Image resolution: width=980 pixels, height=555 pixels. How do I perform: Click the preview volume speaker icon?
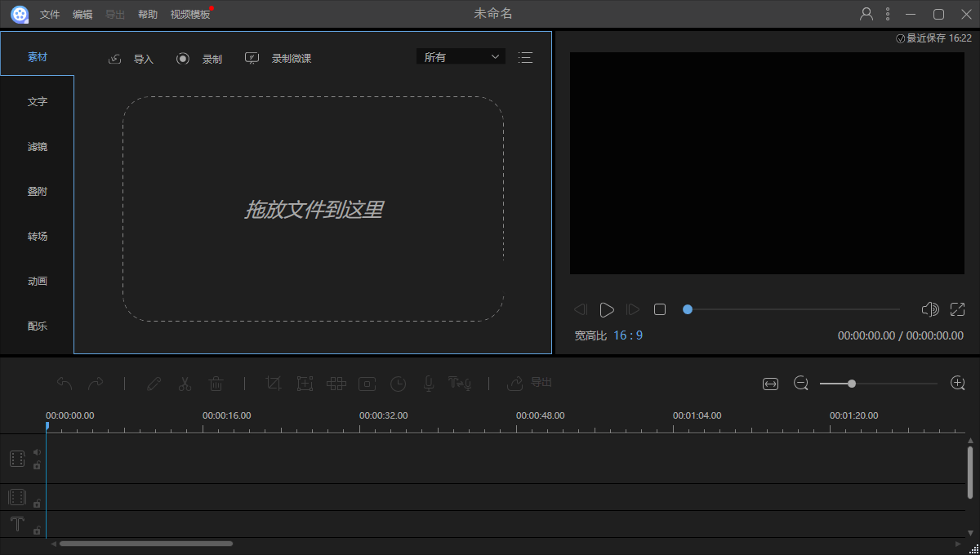[x=929, y=309]
